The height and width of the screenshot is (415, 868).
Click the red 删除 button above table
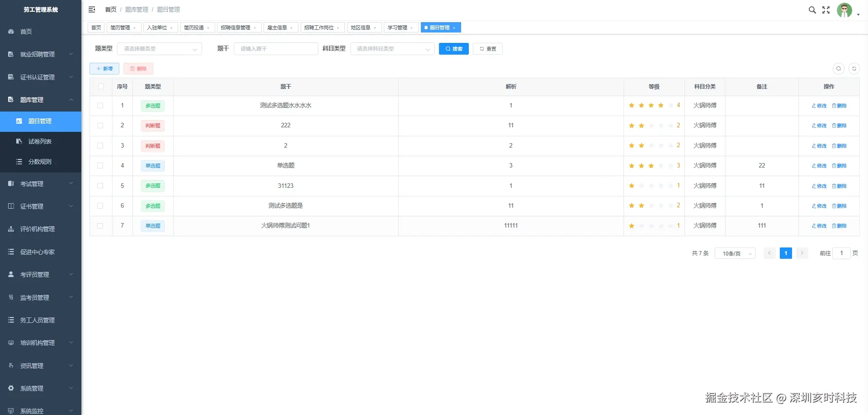(138, 69)
